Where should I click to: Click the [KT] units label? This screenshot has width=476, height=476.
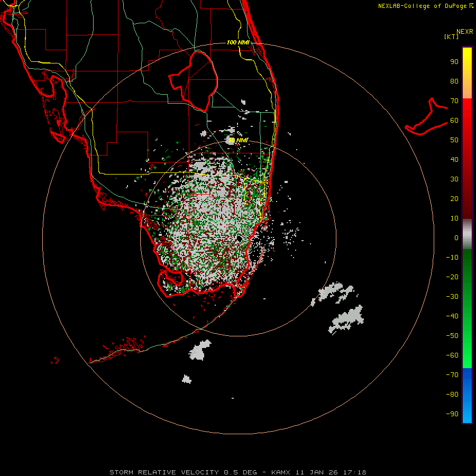point(452,36)
